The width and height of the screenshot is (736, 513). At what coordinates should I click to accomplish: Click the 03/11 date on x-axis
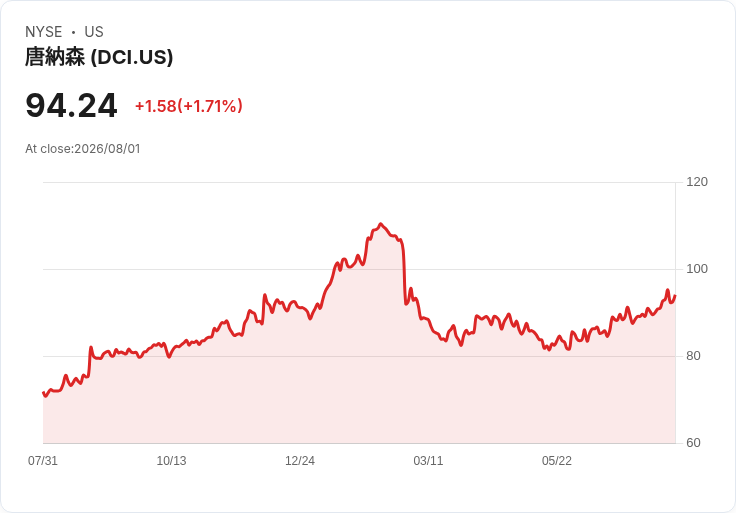pyautogui.click(x=428, y=461)
